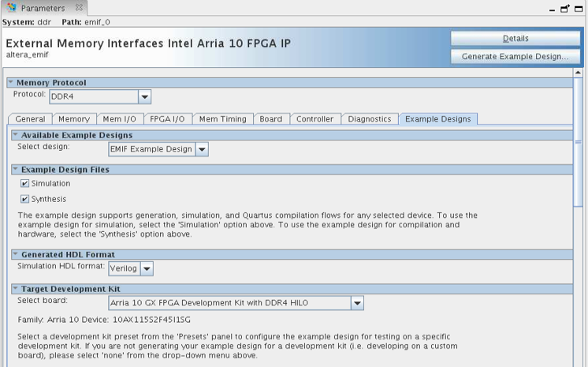Image resolution: width=588 pixels, height=367 pixels.
Task: Click the Details button
Action: coord(515,39)
